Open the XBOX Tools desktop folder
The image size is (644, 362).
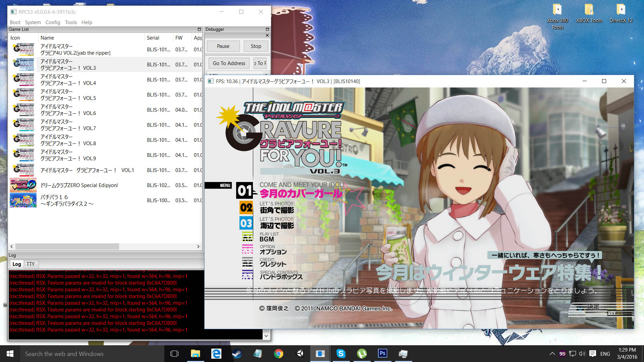pos(589,13)
